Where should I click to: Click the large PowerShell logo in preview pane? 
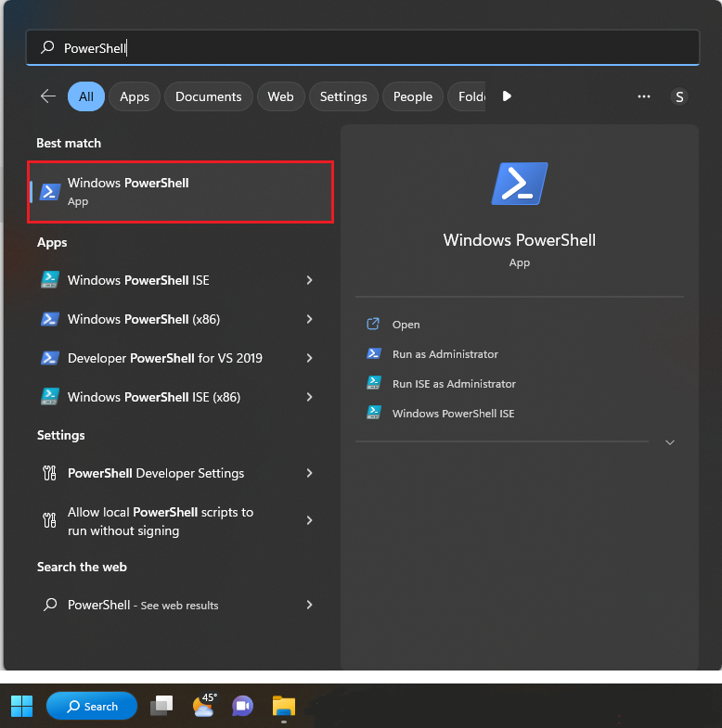[x=520, y=184]
